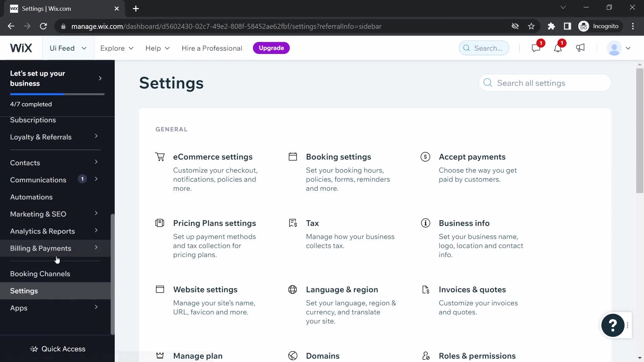The height and width of the screenshot is (362, 644).
Task: Switch to the Settings | Wix.com browser tab
Action: click(x=64, y=9)
